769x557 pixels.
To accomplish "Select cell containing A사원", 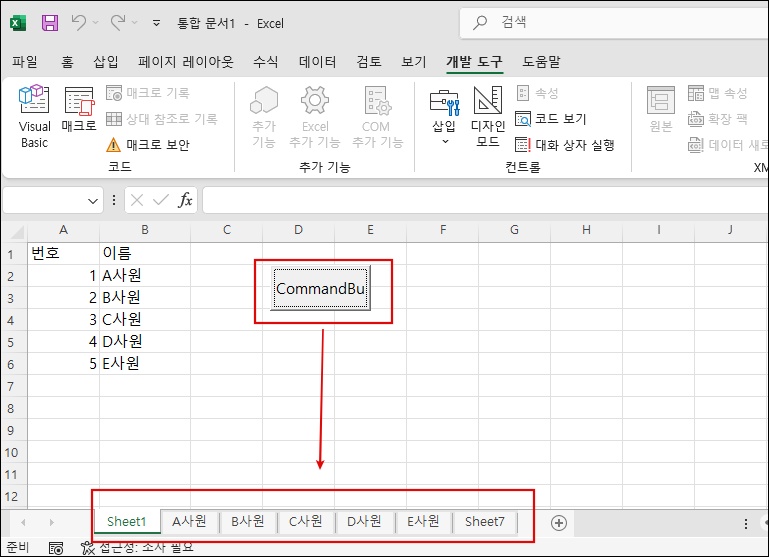I will 145,276.
